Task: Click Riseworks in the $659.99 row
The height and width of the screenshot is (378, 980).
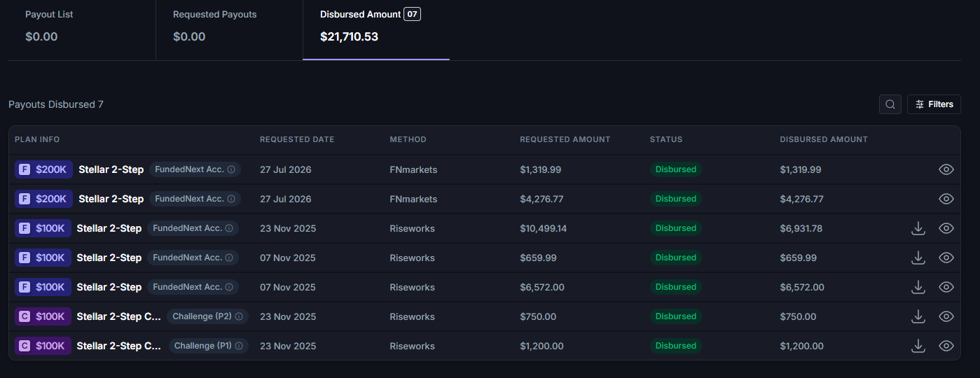Action: coord(413,258)
